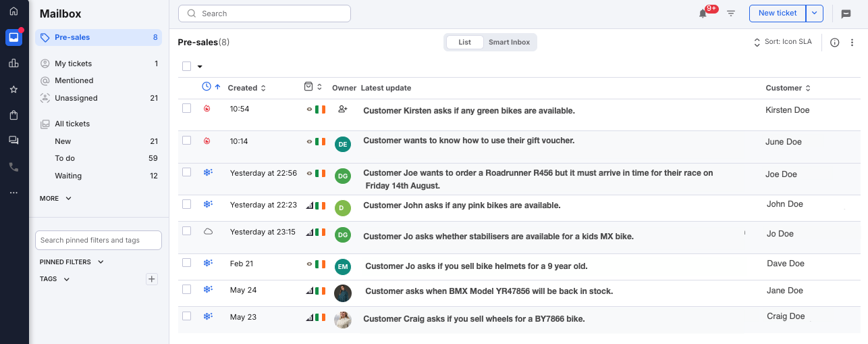Open ticket about BMX Model YR47856 stock

[489, 291]
